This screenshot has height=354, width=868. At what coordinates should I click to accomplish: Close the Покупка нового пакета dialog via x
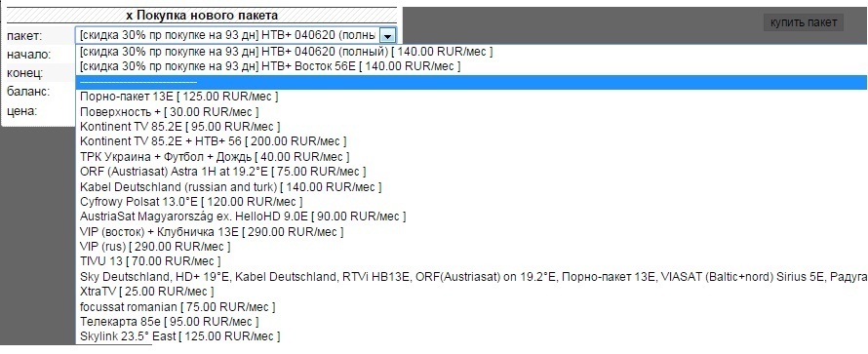click(x=129, y=16)
